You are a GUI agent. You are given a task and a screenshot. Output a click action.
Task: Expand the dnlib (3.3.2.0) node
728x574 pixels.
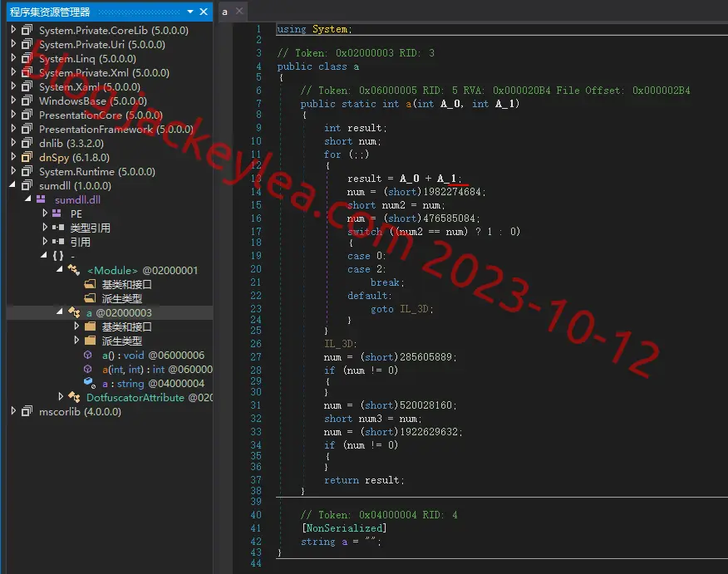[x=13, y=143]
